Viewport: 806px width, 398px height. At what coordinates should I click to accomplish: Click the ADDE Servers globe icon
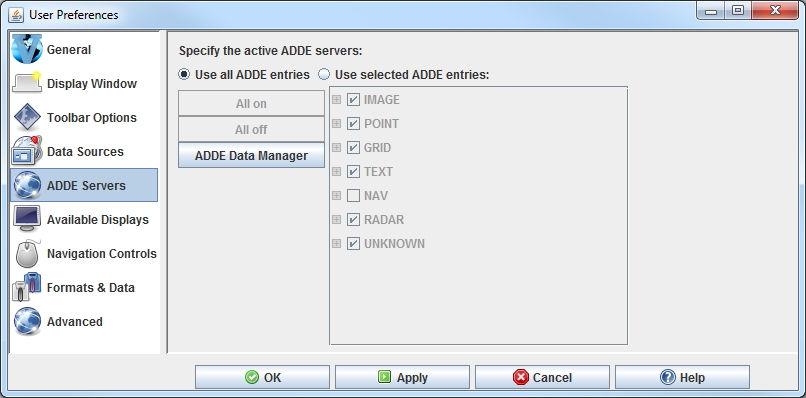[x=27, y=185]
